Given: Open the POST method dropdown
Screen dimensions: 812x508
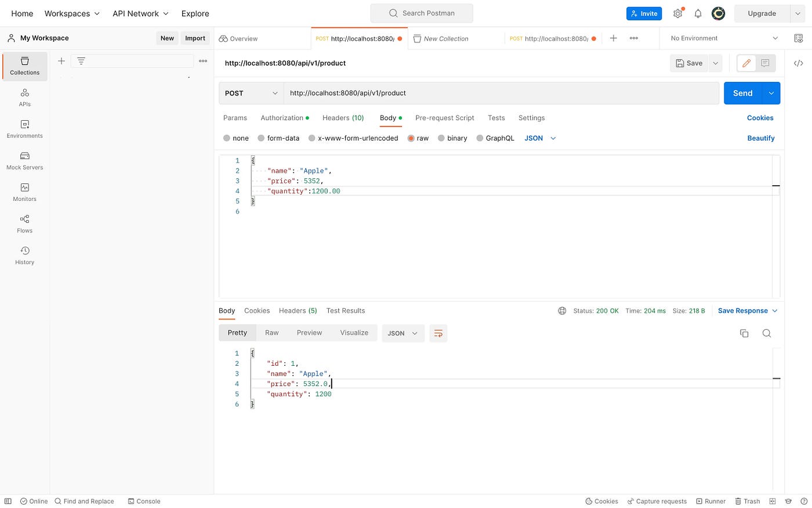Looking at the screenshot, I should pos(251,93).
